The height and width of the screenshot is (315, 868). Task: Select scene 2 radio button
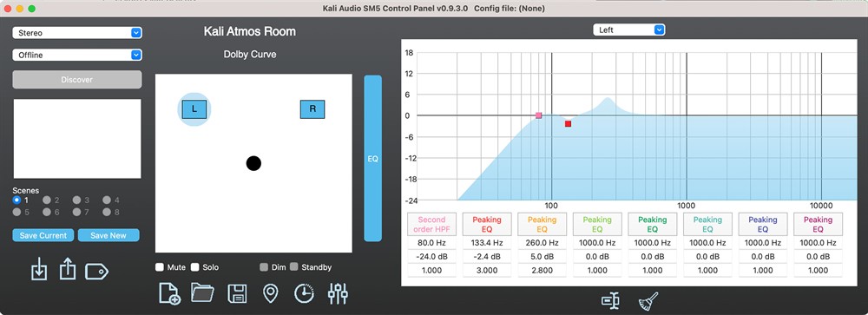[x=47, y=200]
